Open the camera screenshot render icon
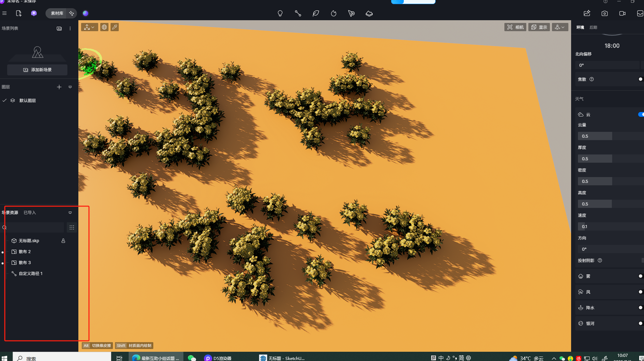This screenshot has width=644, height=361. (x=604, y=13)
